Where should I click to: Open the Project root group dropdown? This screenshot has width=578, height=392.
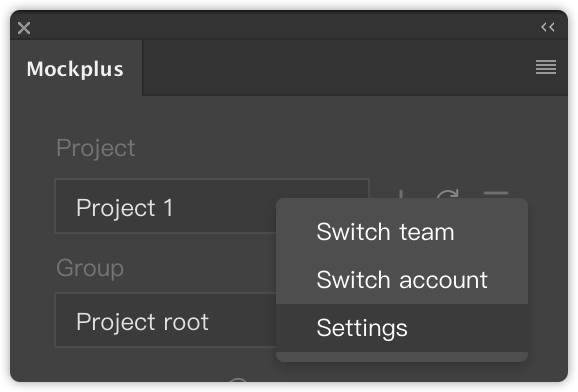click(x=165, y=320)
